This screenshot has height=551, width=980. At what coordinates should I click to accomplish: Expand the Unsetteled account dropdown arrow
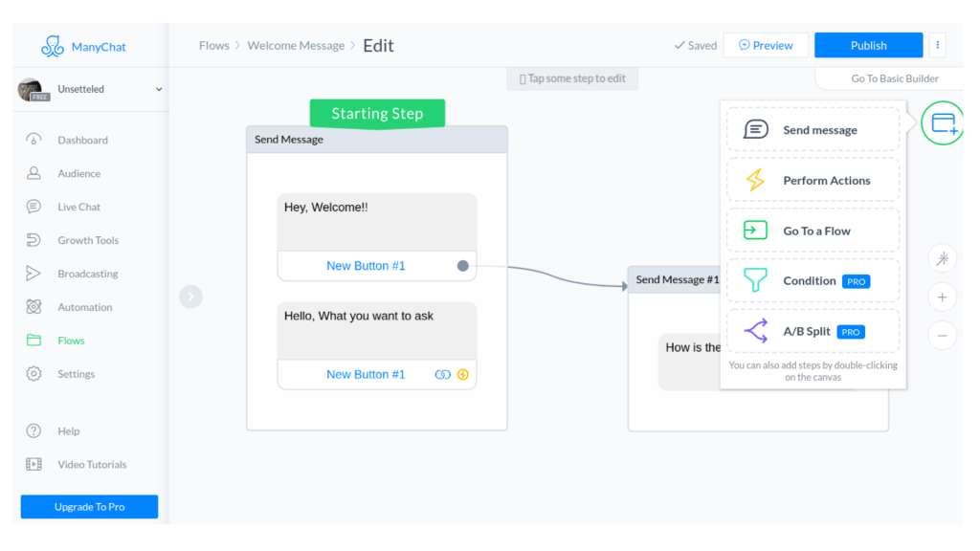pos(159,89)
